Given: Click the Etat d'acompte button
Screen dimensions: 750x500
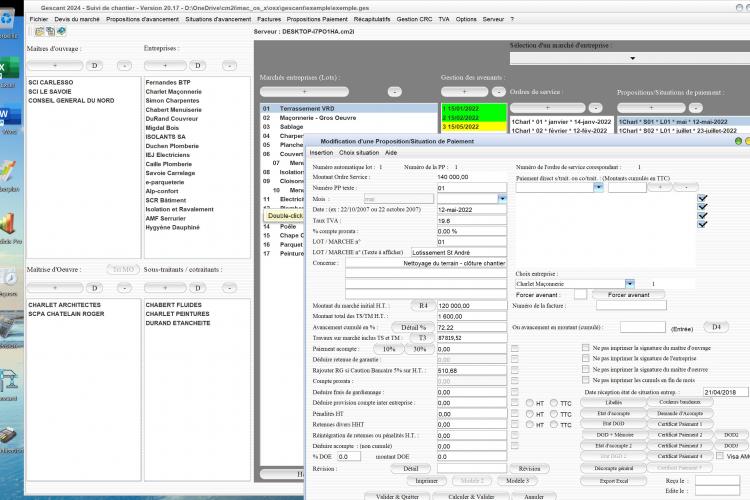Looking at the screenshot, I should 614,413.
